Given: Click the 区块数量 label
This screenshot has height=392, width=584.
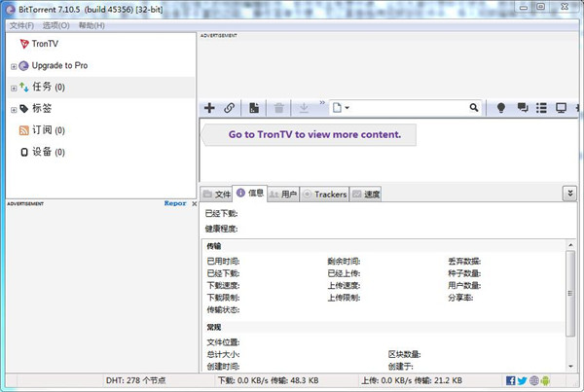Looking at the screenshot, I should click(404, 354).
